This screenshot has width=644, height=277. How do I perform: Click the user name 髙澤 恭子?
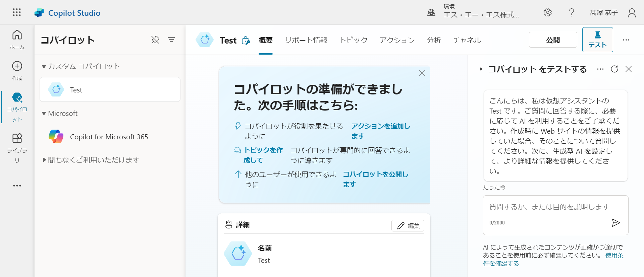pyautogui.click(x=604, y=13)
